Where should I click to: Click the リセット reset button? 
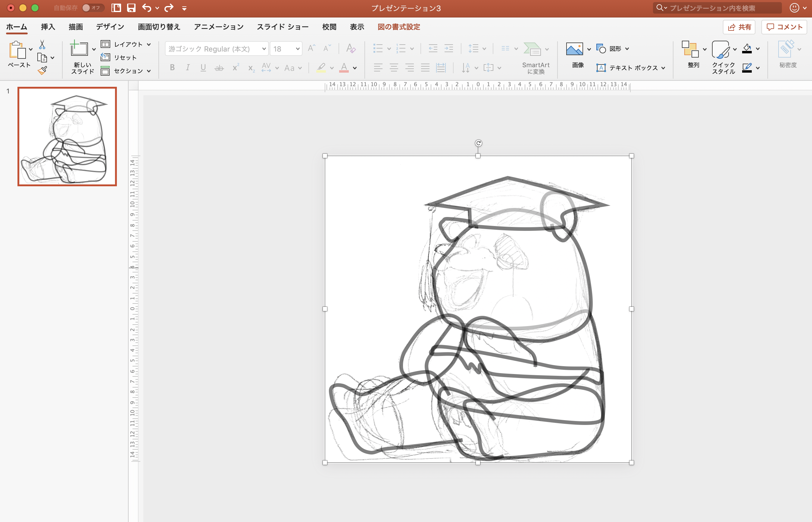click(119, 58)
